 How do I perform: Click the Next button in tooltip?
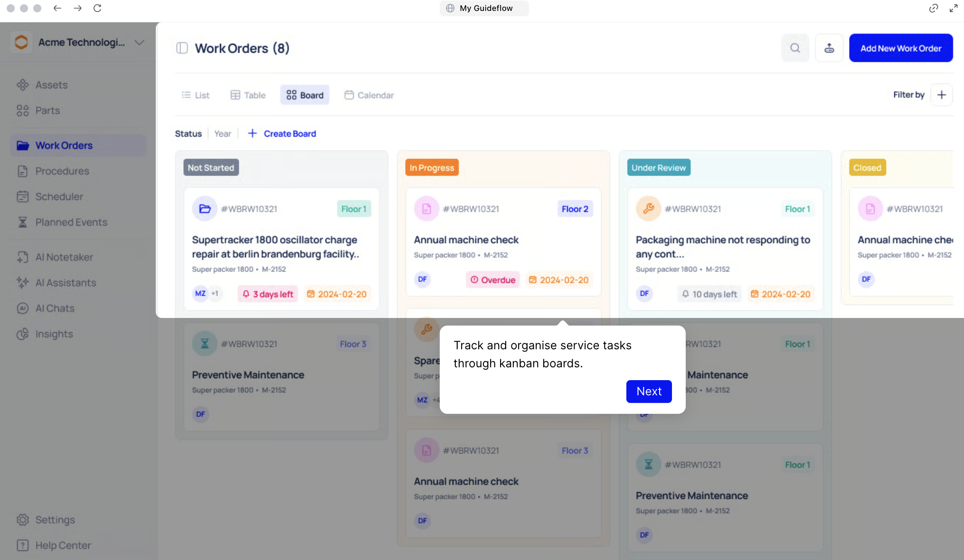tap(648, 392)
